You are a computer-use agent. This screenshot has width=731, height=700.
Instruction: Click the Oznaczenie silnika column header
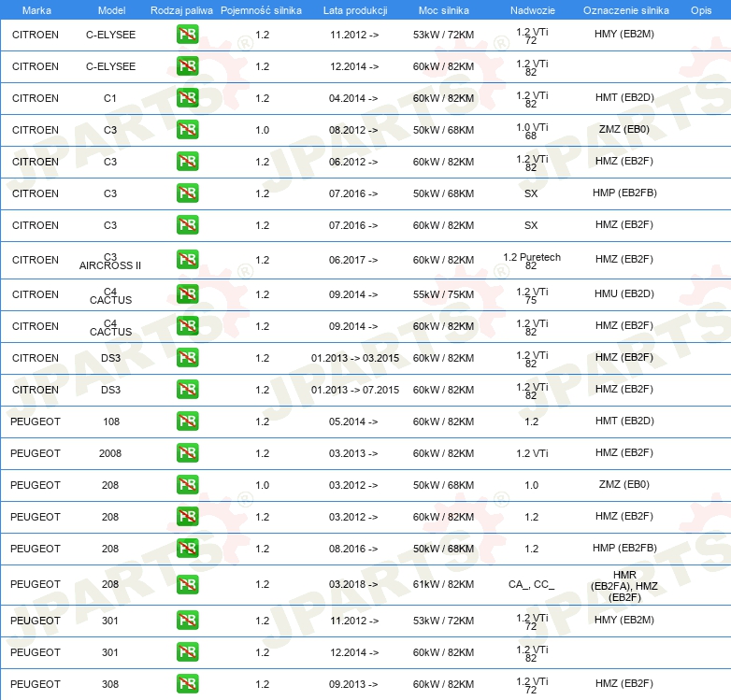click(625, 10)
